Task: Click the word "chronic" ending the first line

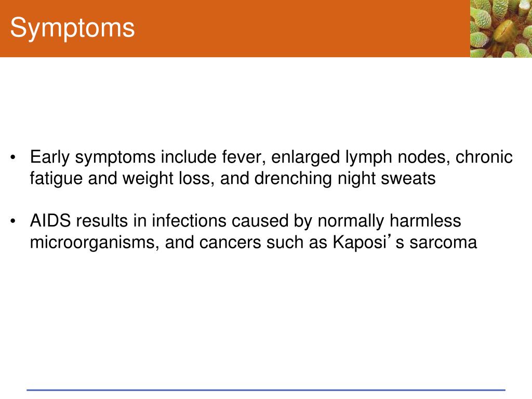Action: 484,157
